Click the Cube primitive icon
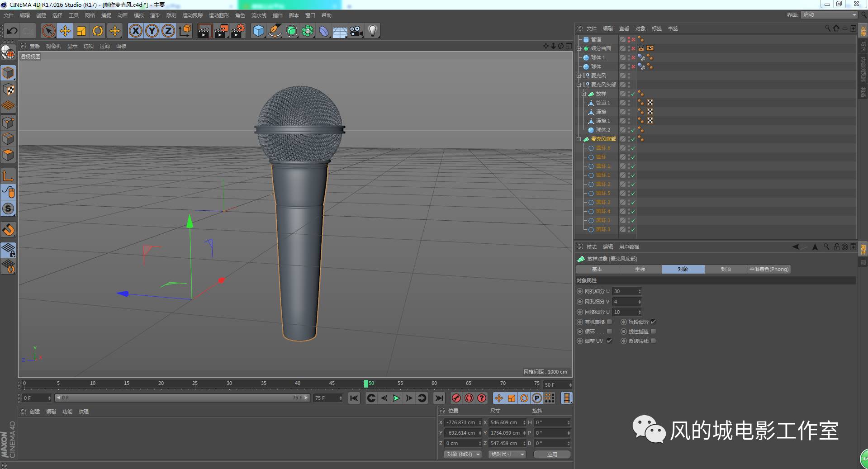868x469 pixels. tap(258, 31)
